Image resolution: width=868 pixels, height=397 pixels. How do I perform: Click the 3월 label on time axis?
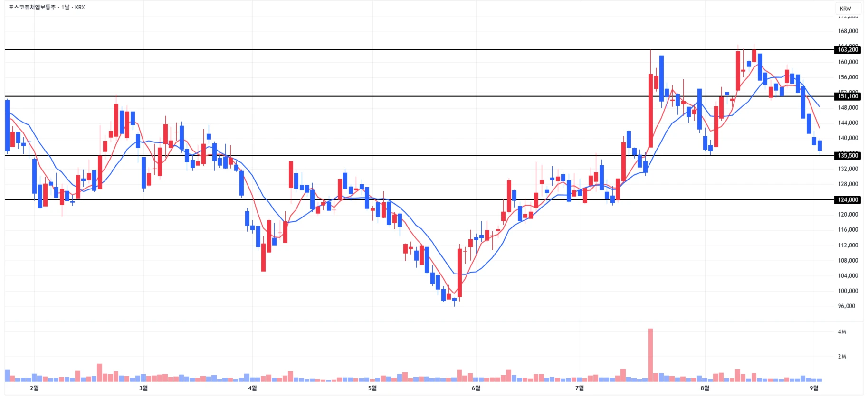coord(143,388)
